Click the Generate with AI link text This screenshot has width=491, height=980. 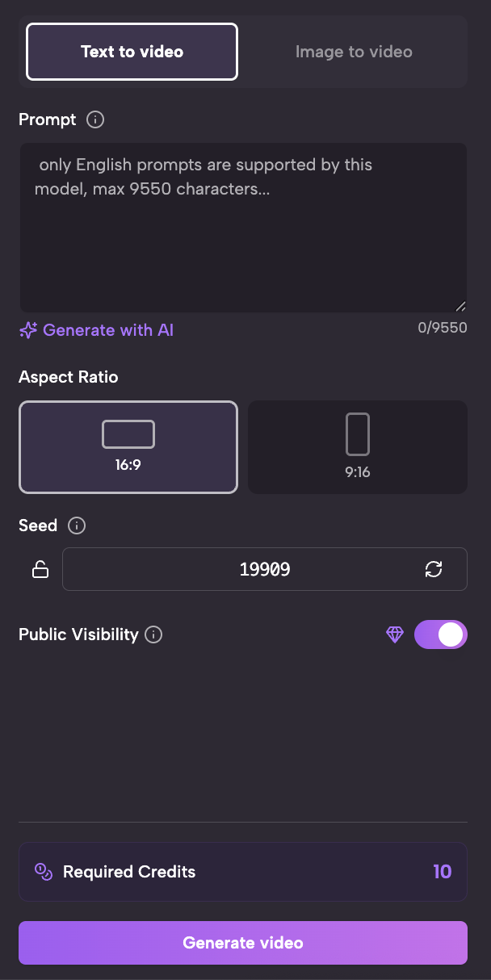(108, 330)
